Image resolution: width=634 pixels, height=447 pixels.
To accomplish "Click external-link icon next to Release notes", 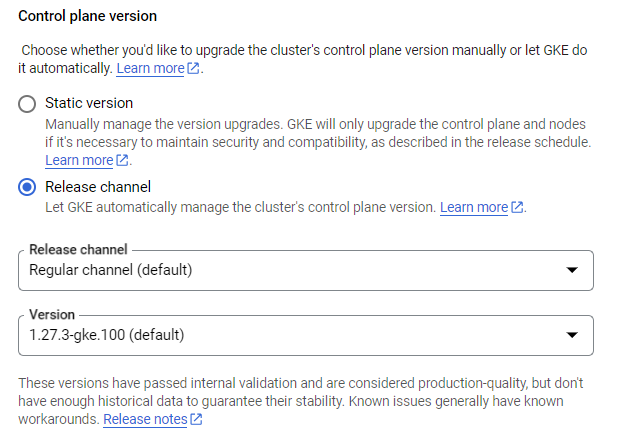I will pos(196,420).
